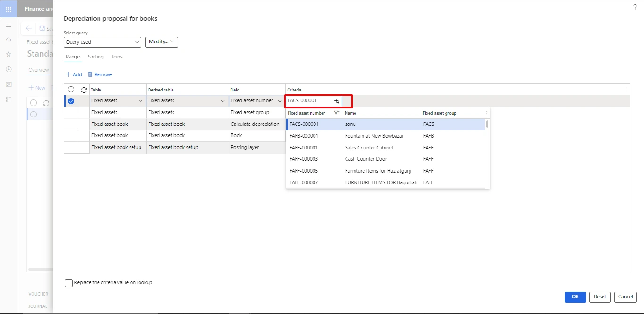The height and width of the screenshot is (314, 644).
Task: Toggle select-all circle in grid header
Action: pyautogui.click(x=71, y=90)
